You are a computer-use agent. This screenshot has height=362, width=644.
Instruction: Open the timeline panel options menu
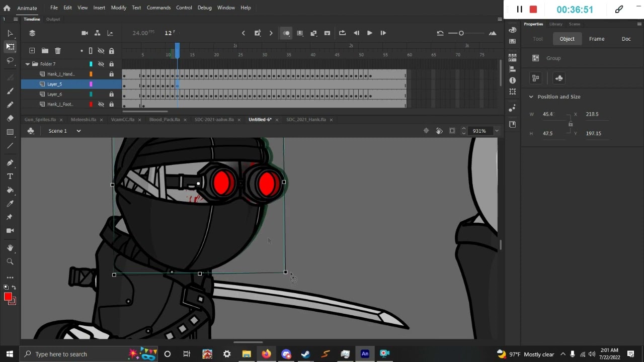point(500,19)
